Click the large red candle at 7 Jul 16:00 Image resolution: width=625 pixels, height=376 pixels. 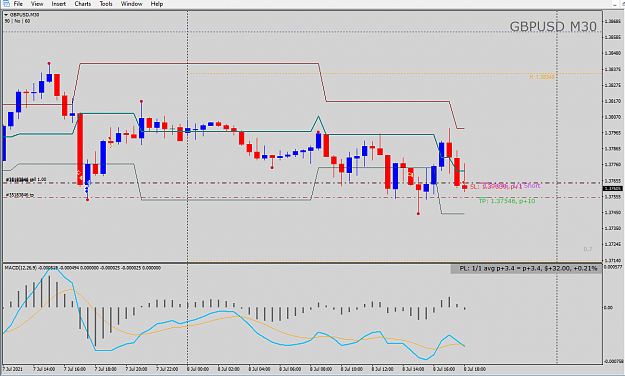pos(80,149)
